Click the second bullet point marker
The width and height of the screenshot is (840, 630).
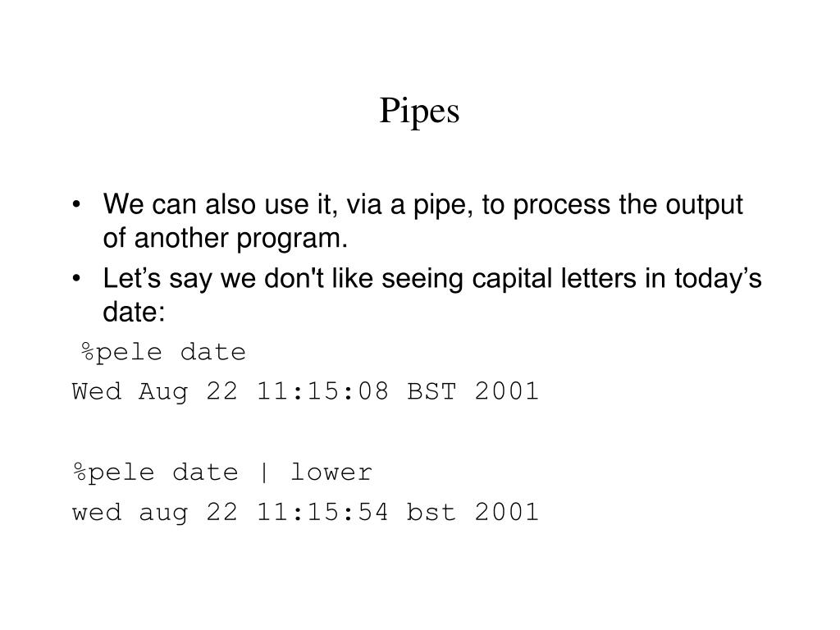pyautogui.click(x=76, y=279)
